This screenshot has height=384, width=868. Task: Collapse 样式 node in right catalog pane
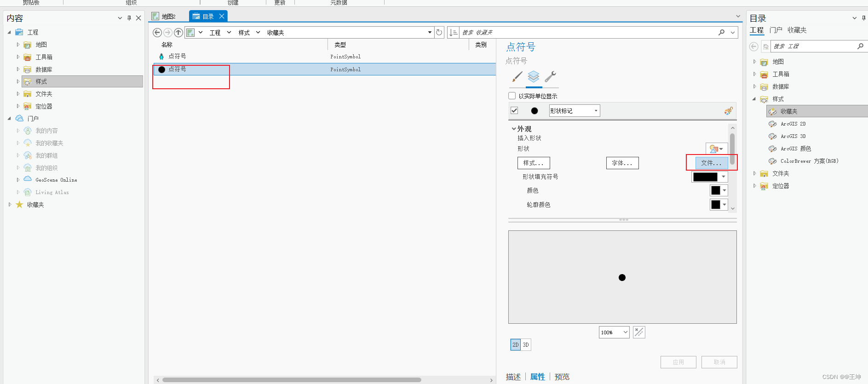[754, 99]
